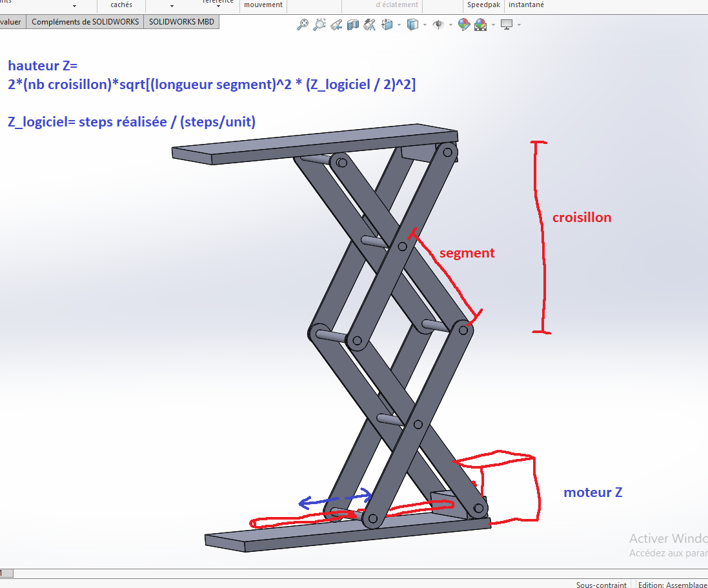Toggle the Section View tool
The width and height of the screenshot is (708, 588).
pos(352,25)
